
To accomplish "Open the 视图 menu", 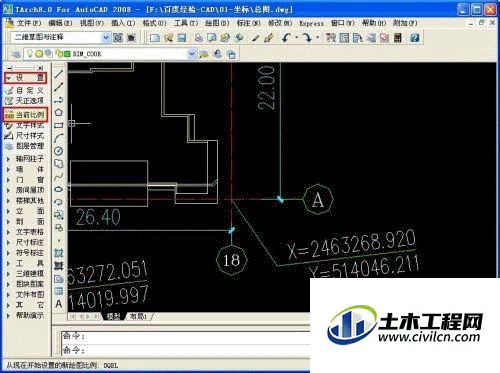I will click(x=91, y=23).
